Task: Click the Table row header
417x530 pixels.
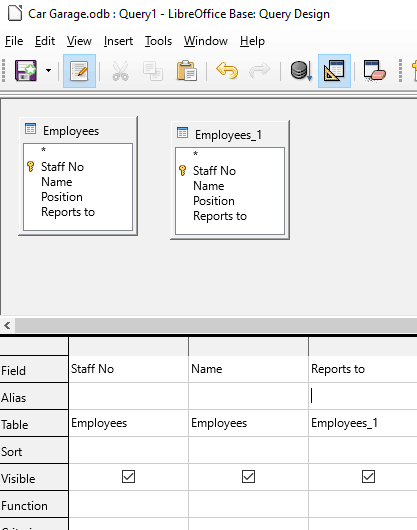Action: 34,424
